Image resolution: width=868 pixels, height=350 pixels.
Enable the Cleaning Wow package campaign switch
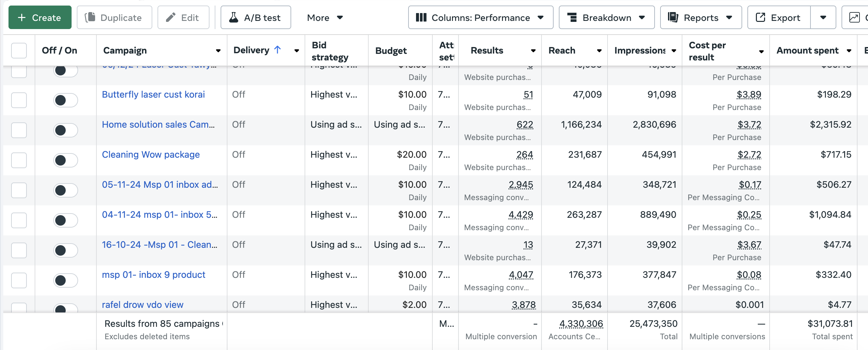point(65,161)
